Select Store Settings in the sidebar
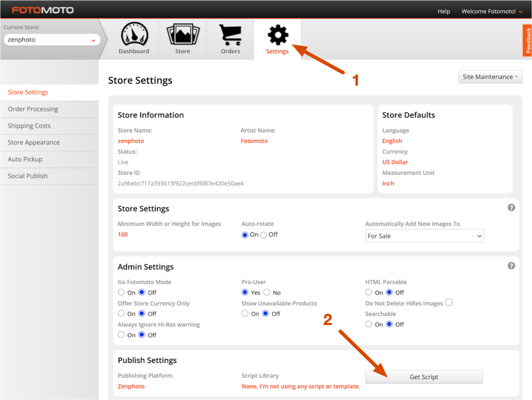This screenshot has width=532, height=400. coord(49,92)
